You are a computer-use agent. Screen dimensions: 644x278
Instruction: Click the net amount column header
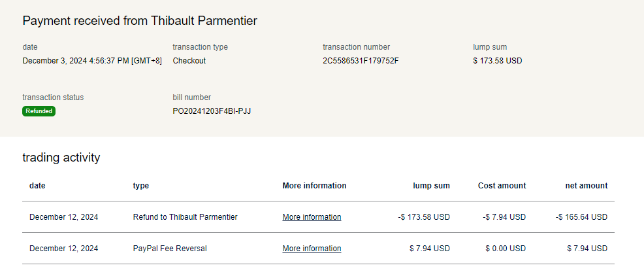point(586,186)
